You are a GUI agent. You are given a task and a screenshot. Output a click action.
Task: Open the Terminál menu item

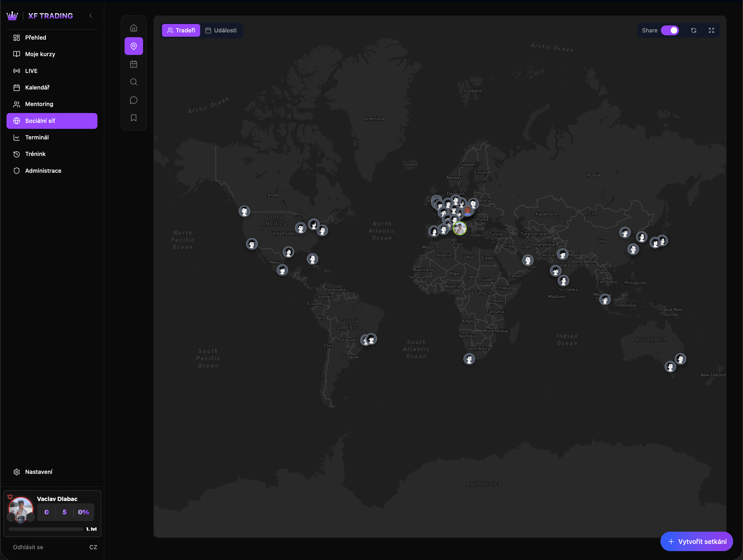[37, 137]
